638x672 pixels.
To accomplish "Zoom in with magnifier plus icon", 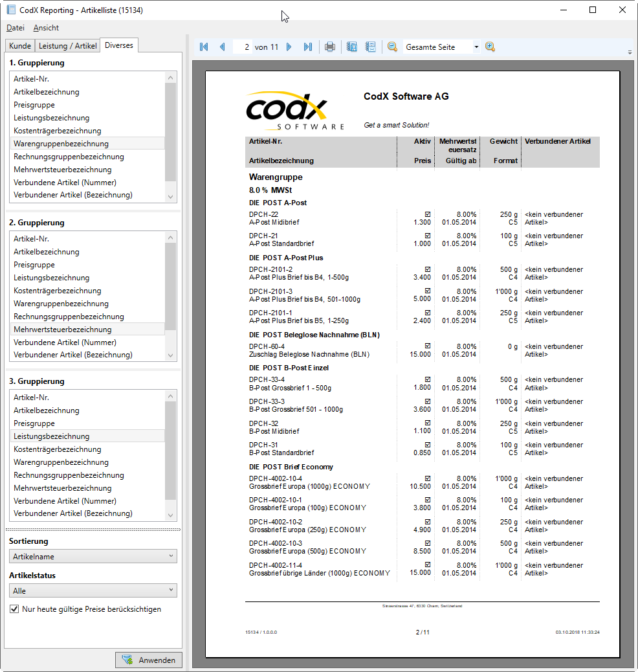I will [x=490, y=47].
